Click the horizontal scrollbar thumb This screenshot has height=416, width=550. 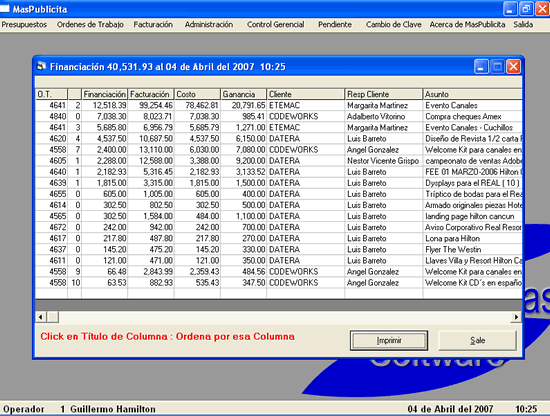coord(53,317)
